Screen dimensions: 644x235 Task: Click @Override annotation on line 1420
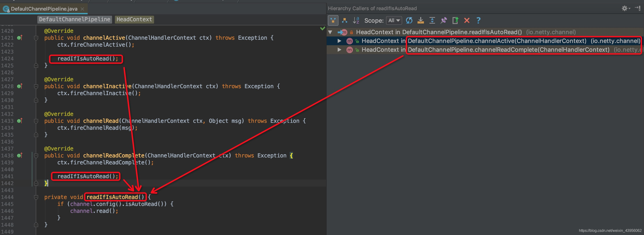click(x=59, y=31)
